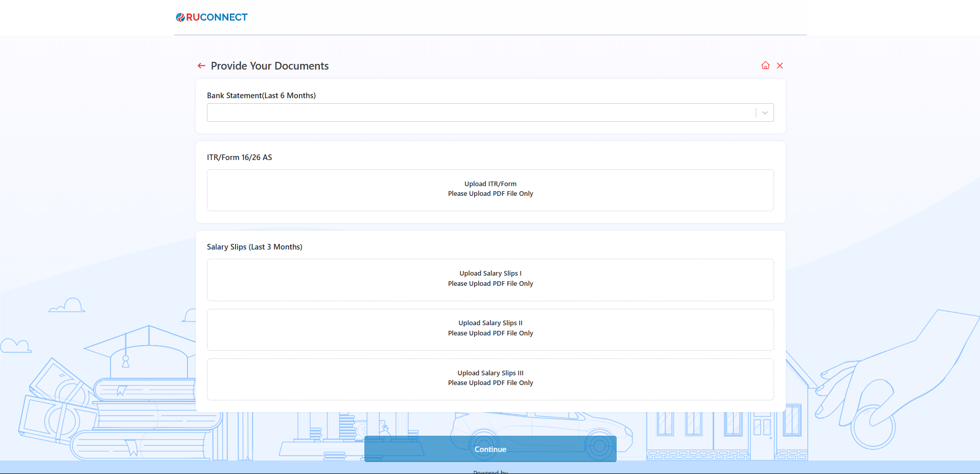Screen dimensions: 980x474
Task: Click the Provide Your Documents heading
Action: pyautogui.click(x=269, y=66)
